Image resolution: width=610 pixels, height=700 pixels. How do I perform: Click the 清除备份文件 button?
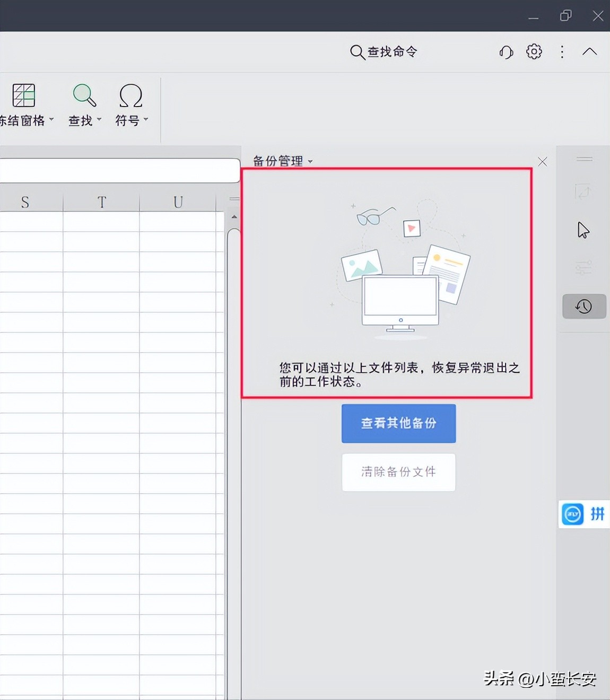[x=398, y=472]
